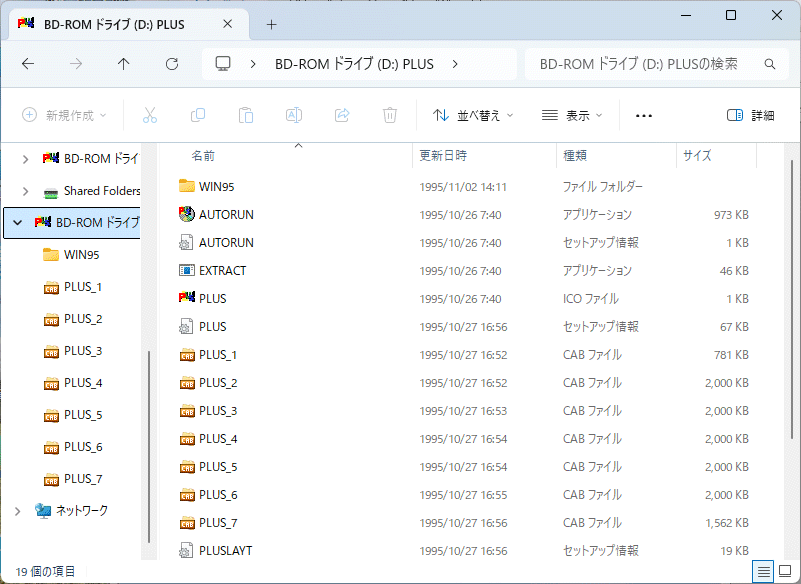This screenshot has height=584, width=801.
Task: Select PLUS_6 in navigation tree
Action: click(83, 447)
